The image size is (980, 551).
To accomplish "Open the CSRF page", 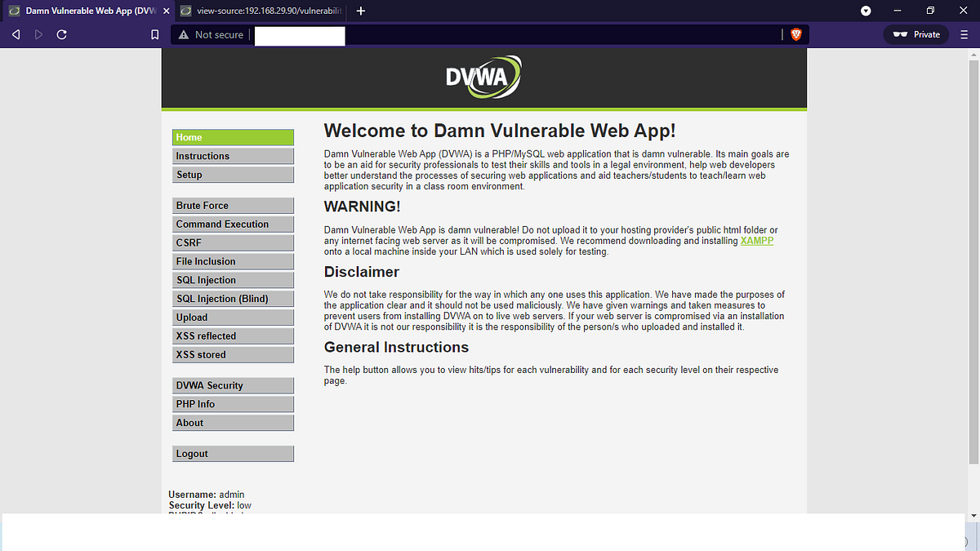I will (233, 242).
